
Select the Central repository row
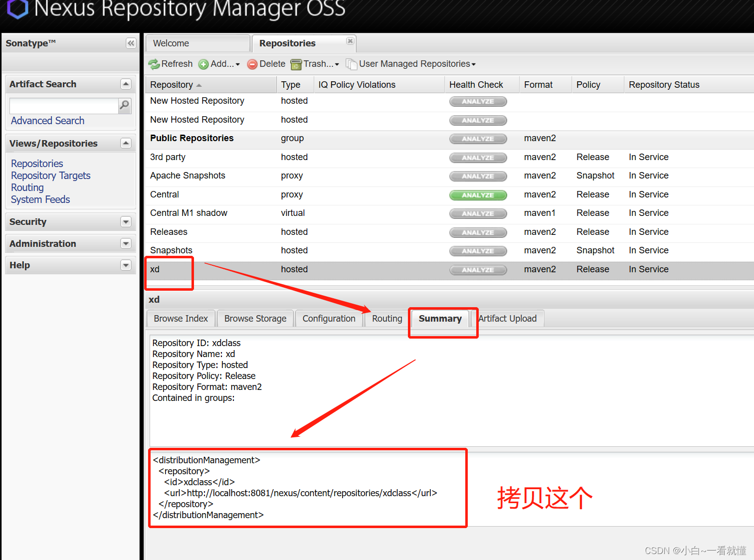click(449, 195)
